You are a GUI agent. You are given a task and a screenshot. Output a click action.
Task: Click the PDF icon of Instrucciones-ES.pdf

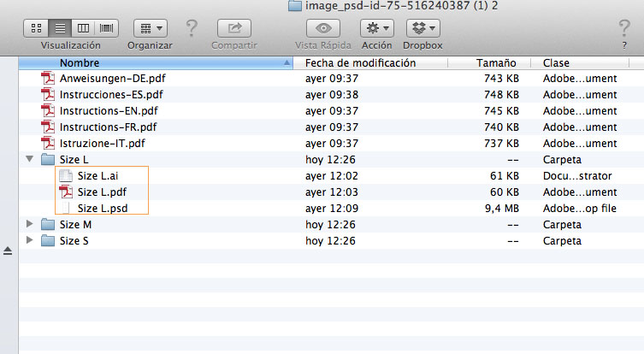pyautogui.click(x=48, y=94)
